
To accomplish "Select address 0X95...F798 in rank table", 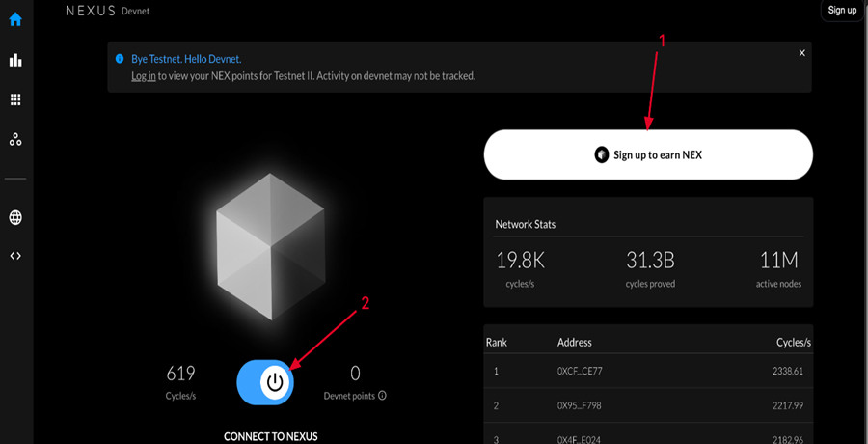I will (x=579, y=405).
